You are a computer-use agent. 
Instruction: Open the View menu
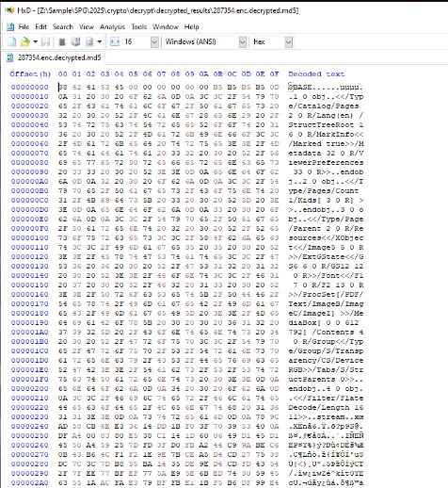coord(87,26)
